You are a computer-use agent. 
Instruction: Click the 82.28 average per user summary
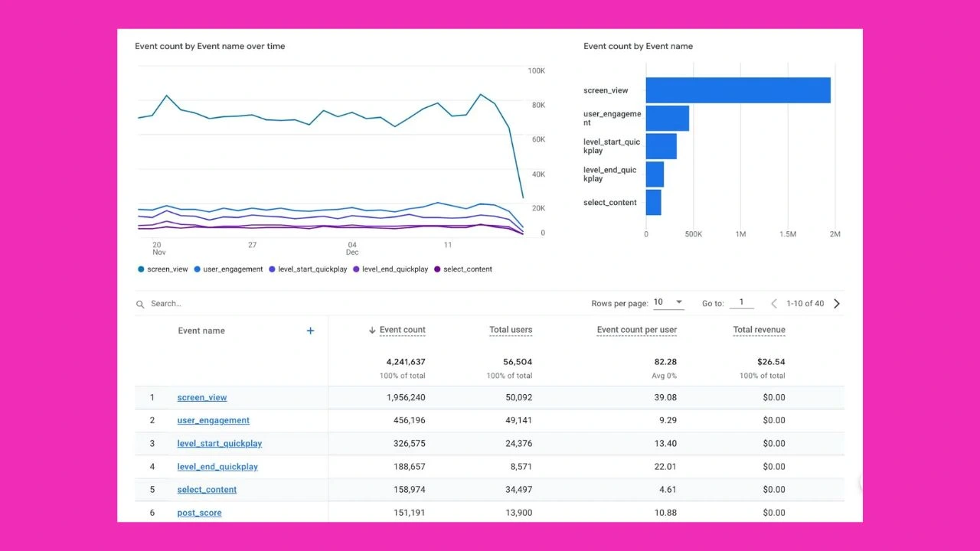coord(666,362)
